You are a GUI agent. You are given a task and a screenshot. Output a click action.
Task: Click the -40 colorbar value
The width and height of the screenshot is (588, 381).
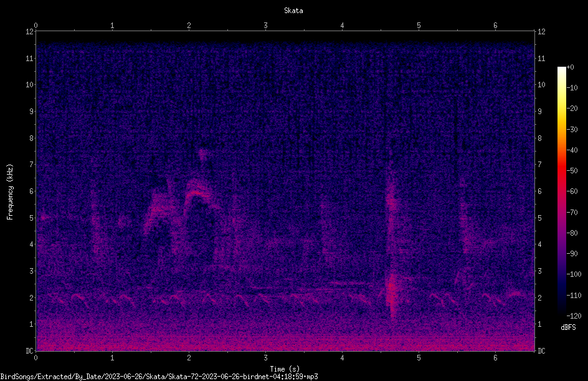pyautogui.click(x=572, y=150)
